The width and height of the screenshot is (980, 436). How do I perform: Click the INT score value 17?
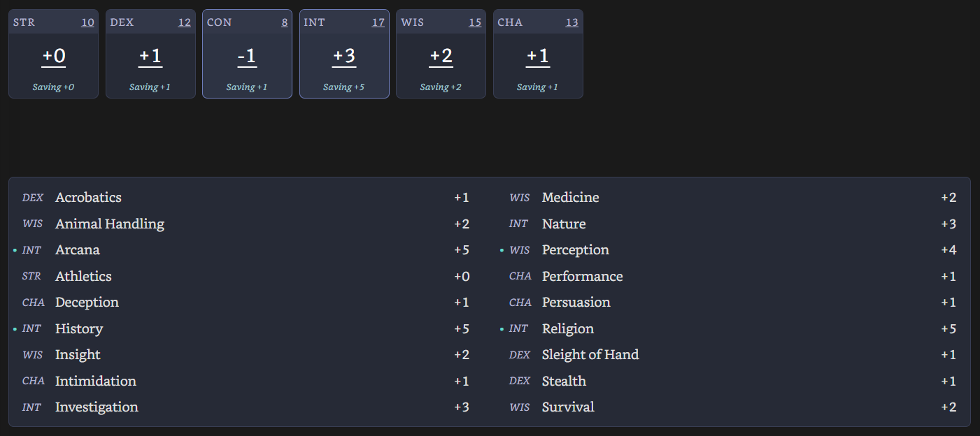click(x=378, y=22)
